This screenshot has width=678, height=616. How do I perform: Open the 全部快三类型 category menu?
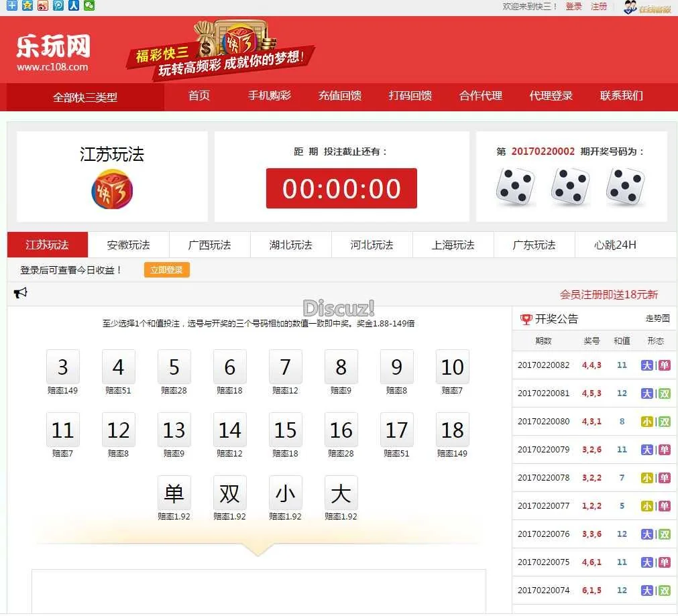(85, 97)
